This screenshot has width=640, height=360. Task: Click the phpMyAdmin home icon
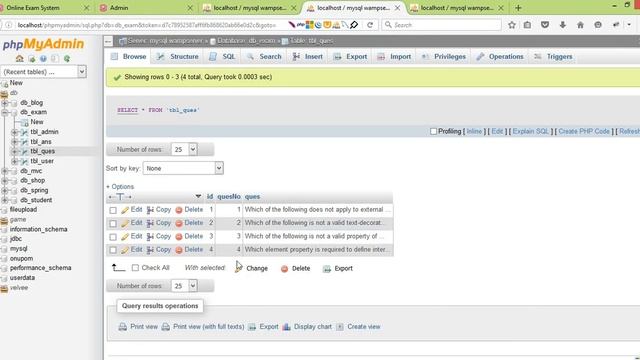(19, 59)
